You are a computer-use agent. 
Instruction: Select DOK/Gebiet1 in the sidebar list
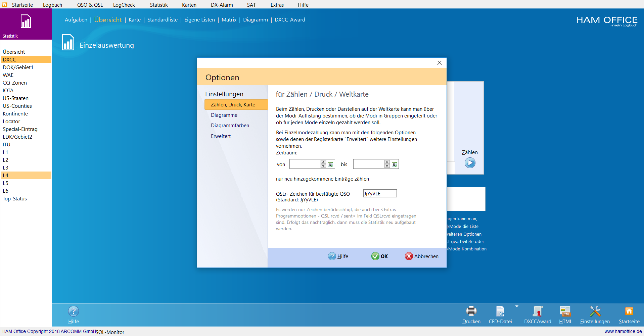tap(26, 67)
